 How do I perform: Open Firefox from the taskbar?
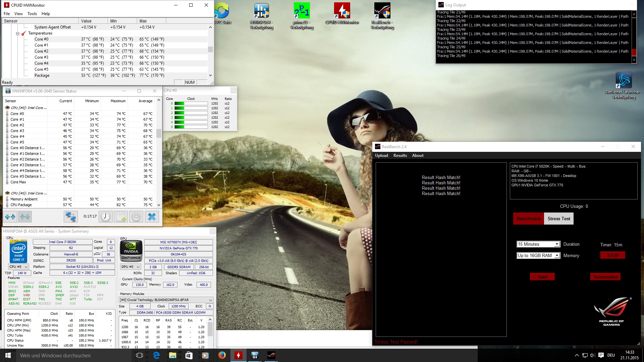coord(222,355)
